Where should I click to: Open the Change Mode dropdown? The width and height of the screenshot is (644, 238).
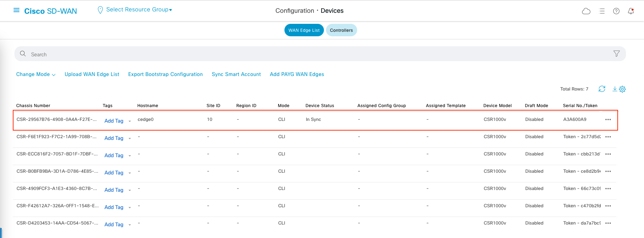pyautogui.click(x=36, y=74)
